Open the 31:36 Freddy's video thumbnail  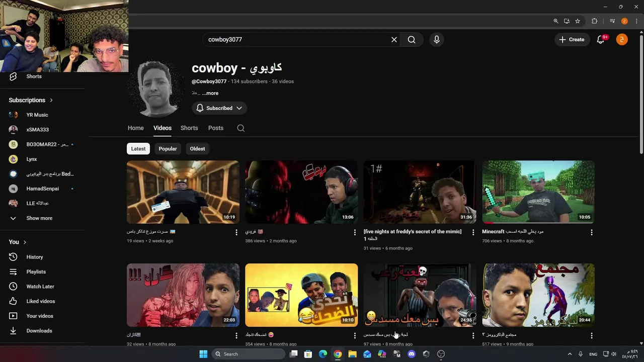pyautogui.click(x=420, y=192)
